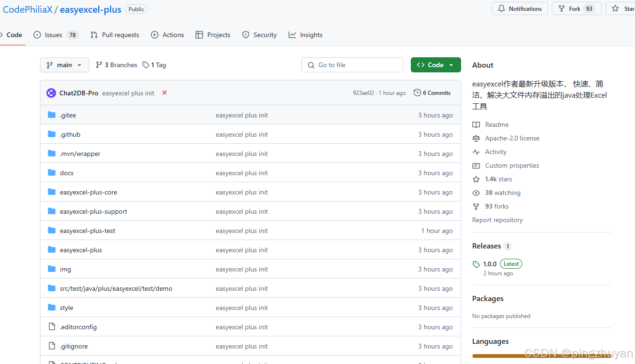Click the Star icon
635x364 pixels.
click(615, 9)
